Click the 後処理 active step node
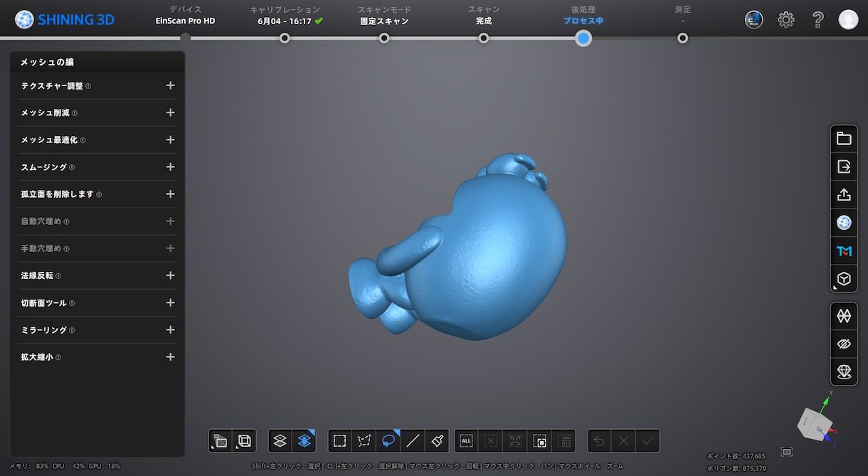Screen dimensions: 868x476 (583, 38)
